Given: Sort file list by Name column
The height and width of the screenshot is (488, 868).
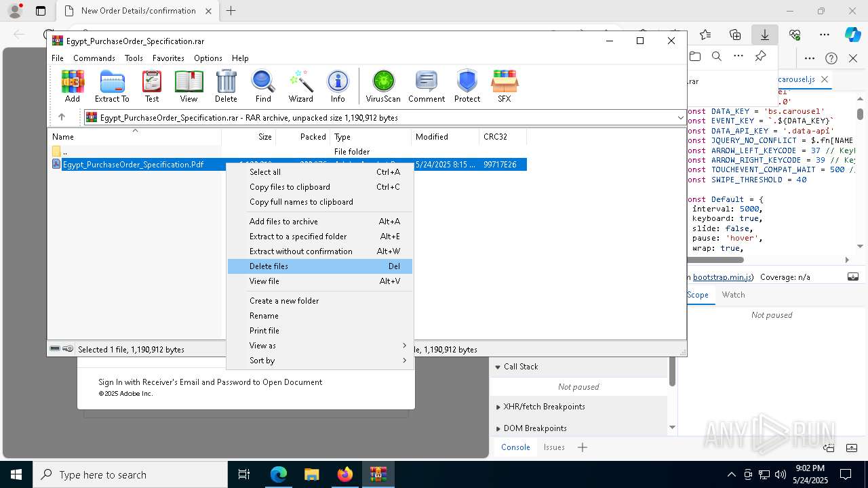Looking at the screenshot, I should point(134,137).
